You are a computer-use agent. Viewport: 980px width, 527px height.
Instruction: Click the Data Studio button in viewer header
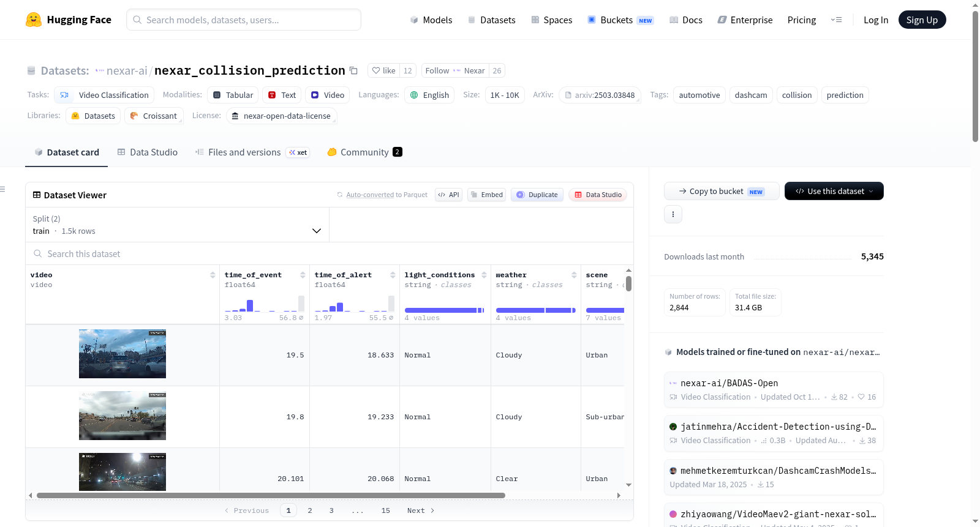pyautogui.click(x=598, y=195)
